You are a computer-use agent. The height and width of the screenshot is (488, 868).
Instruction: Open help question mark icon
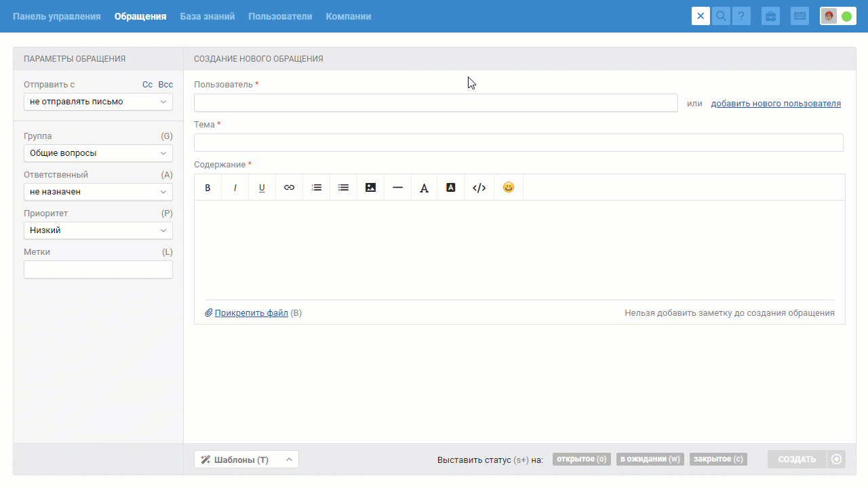(742, 16)
